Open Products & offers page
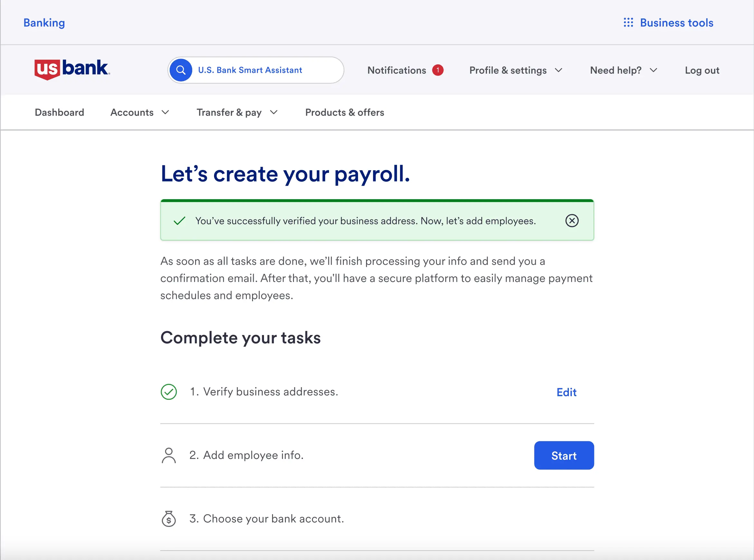754x560 pixels. pos(344,113)
